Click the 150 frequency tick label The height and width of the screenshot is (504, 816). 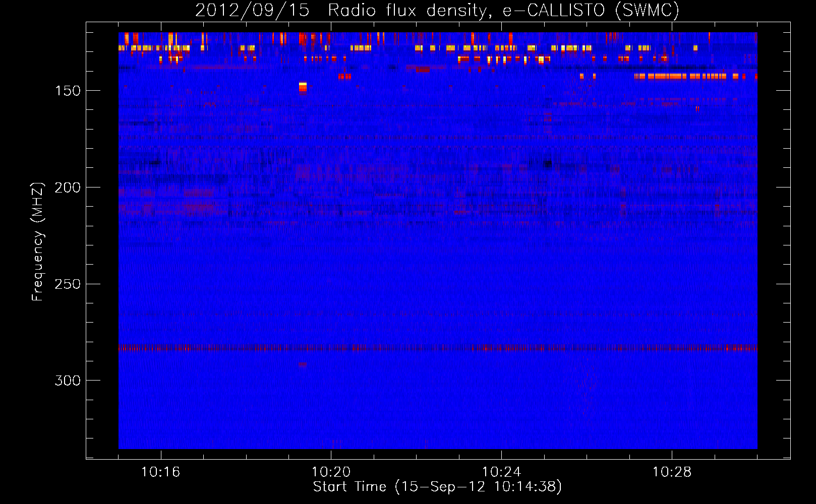coord(68,91)
